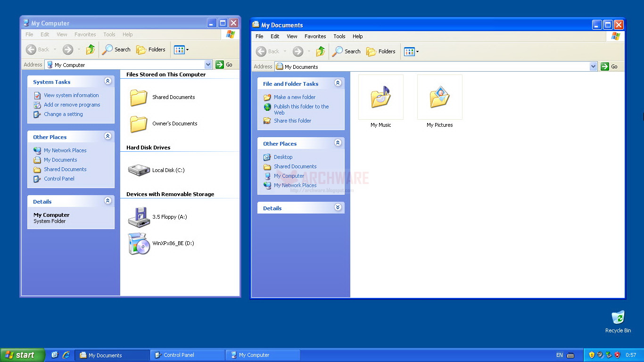Click the Share this folder link
This screenshot has height=362, width=644.
click(x=292, y=121)
